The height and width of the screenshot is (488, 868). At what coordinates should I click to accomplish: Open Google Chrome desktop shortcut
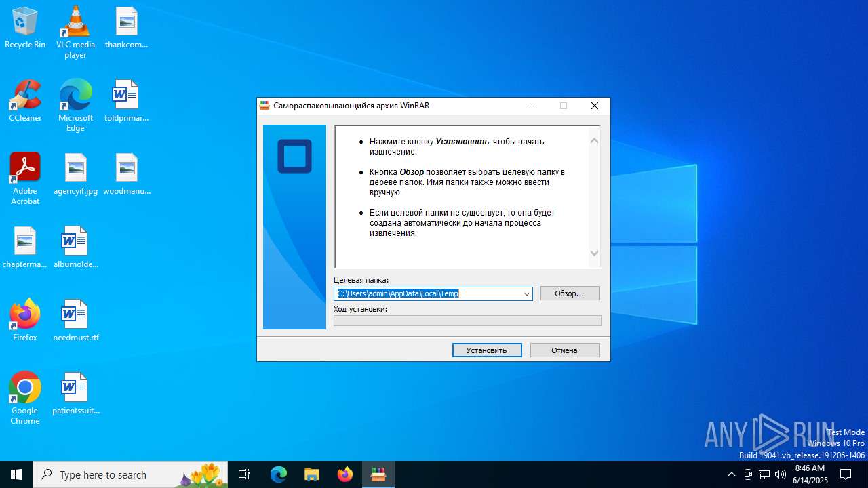click(25, 398)
